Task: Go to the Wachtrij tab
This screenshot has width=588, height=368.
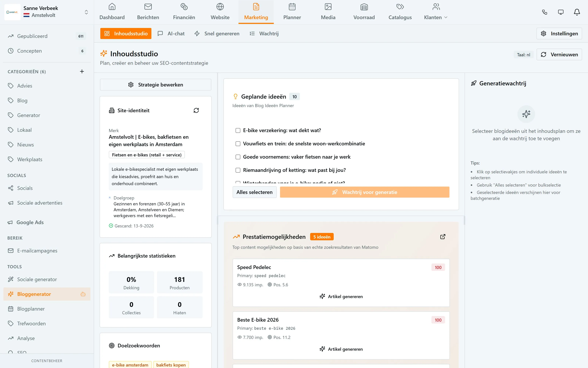Action: click(264, 33)
